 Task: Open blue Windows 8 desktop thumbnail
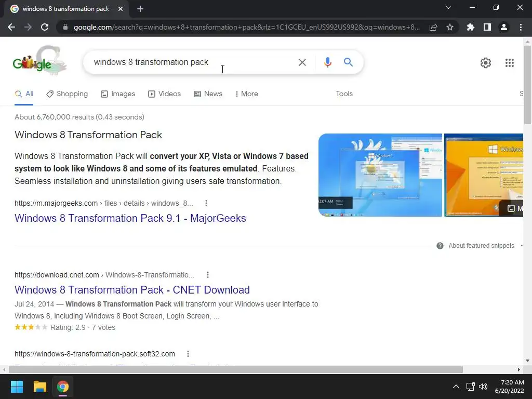[380, 175]
